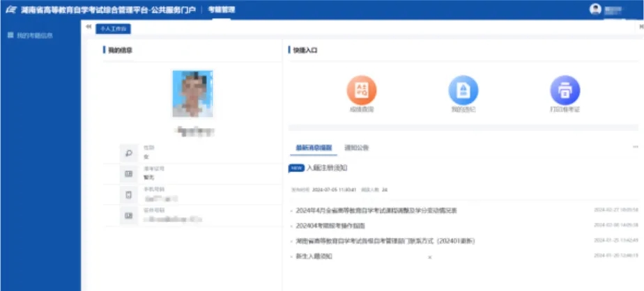Switch to the 个人工作台 tab
The image size is (644, 291).
(113, 29)
